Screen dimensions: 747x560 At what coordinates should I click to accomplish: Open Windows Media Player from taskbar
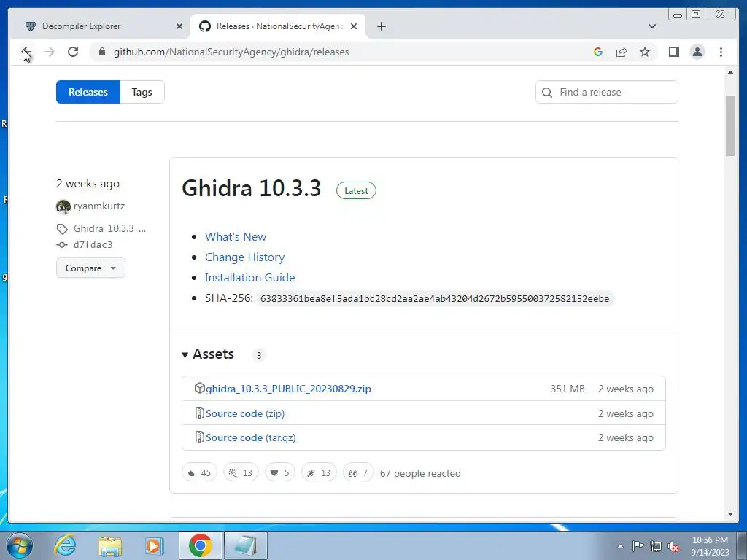154,545
